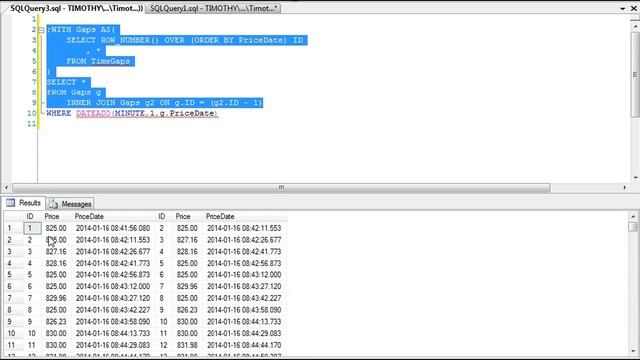Select the row 1 header in the results
Screen dimensions: 640x360
[x=13, y=228]
